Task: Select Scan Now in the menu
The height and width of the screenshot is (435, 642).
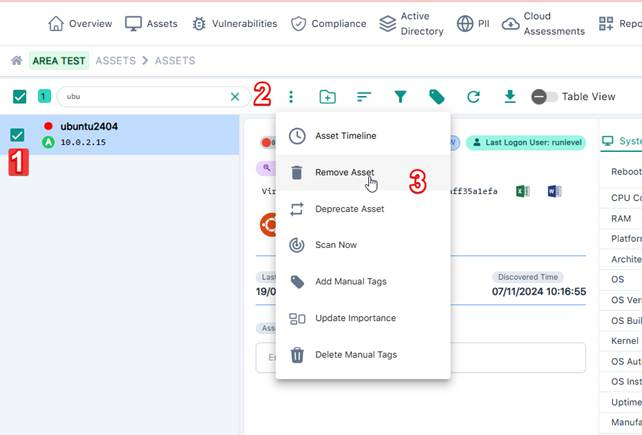Action: tap(335, 245)
